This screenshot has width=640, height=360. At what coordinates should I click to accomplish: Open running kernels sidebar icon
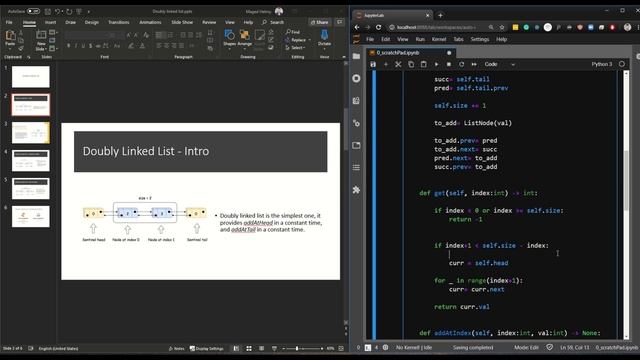pyautogui.click(x=356, y=78)
